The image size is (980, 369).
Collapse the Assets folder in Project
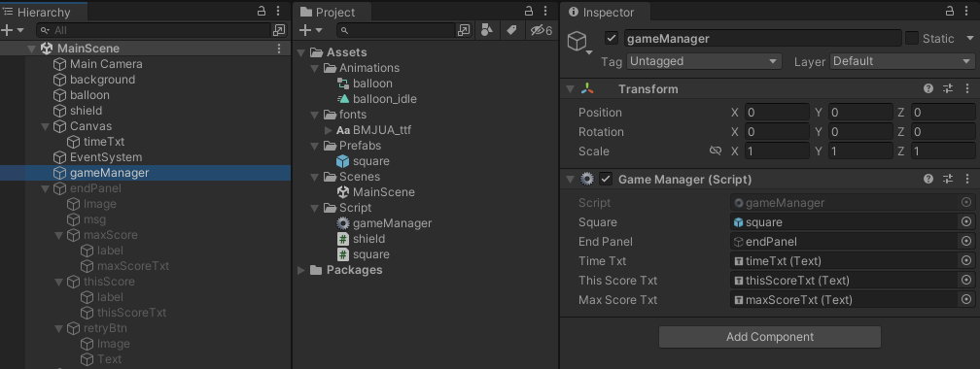click(x=301, y=52)
